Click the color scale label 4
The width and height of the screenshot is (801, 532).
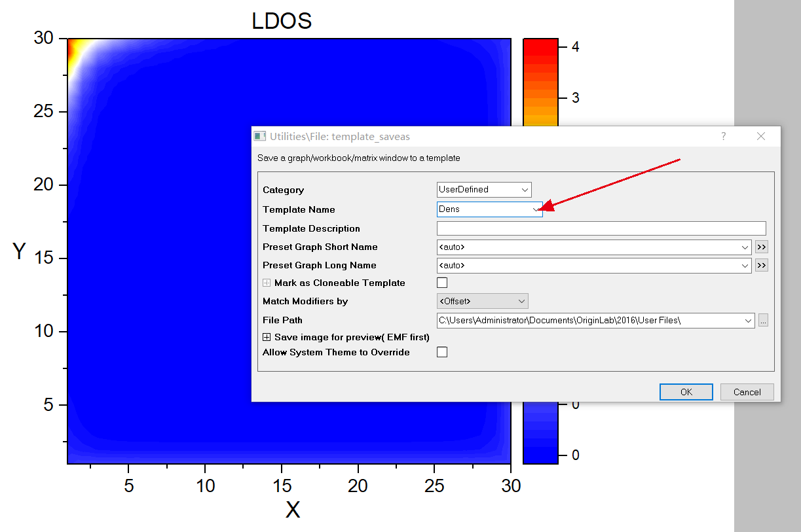point(576,47)
